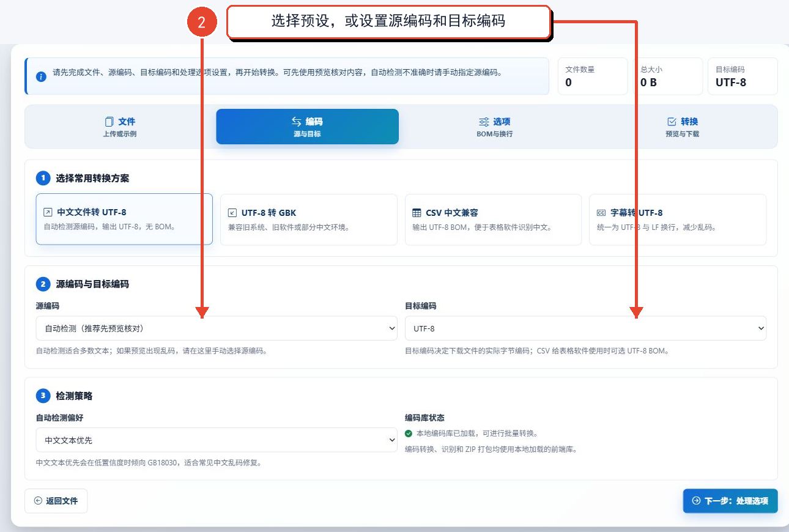Image resolution: width=789 pixels, height=532 pixels.
Task: Click the hint text about 目标编码决定下载文件
Action: click(537, 351)
